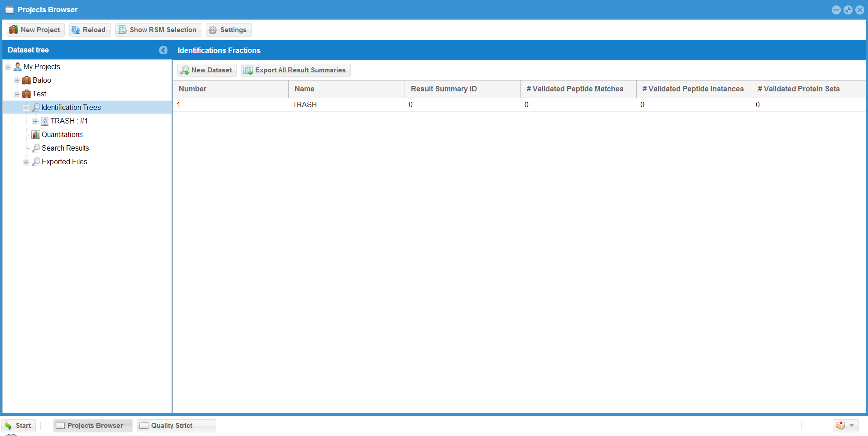Click the New Project briefcase icon
Screen dimensions: 868x436
click(14, 30)
